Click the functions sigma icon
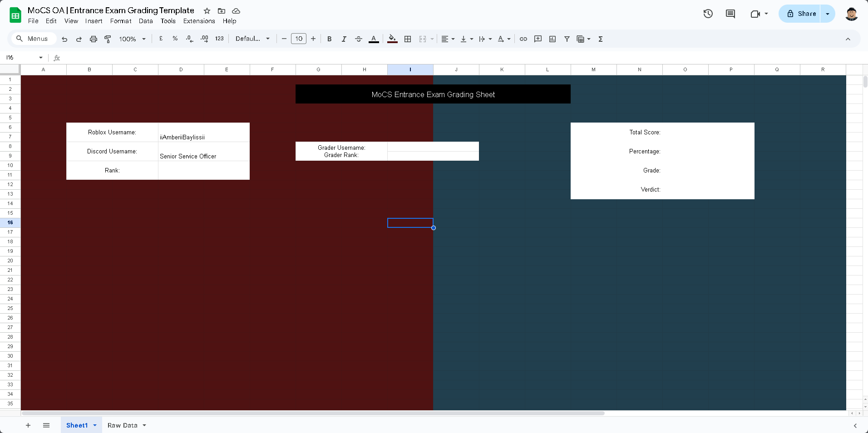The image size is (868, 433). coord(601,39)
